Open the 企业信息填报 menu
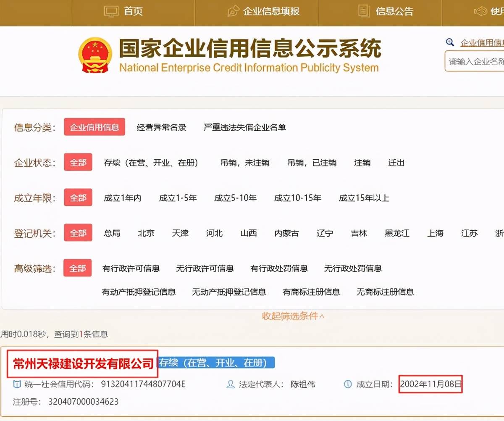504x421 pixels. [x=271, y=11]
